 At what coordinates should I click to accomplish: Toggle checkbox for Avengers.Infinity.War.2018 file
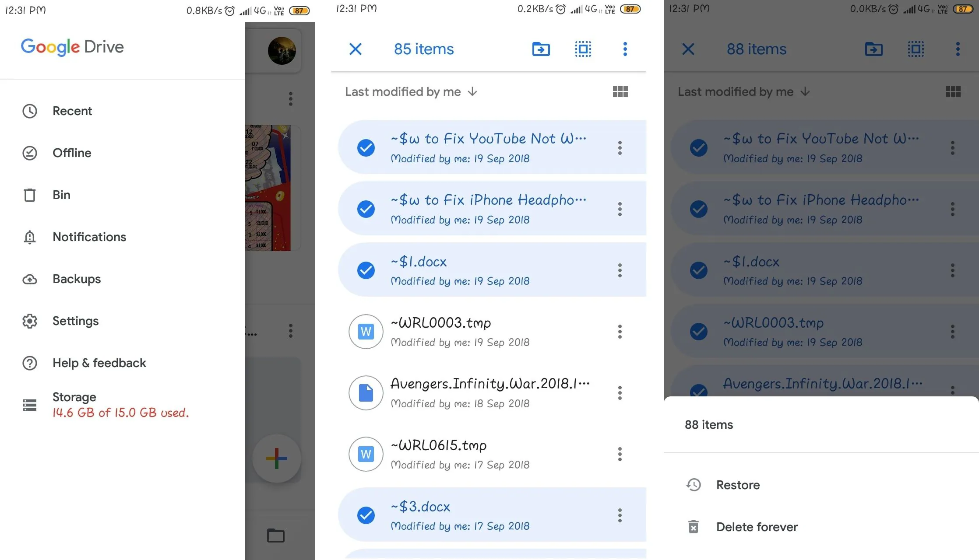[366, 392]
